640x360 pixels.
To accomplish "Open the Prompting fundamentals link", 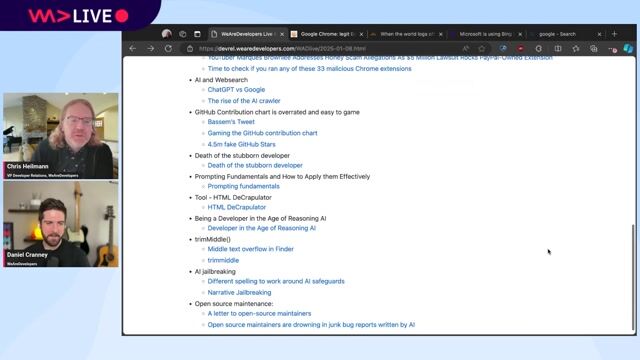I will coord(244,186).
